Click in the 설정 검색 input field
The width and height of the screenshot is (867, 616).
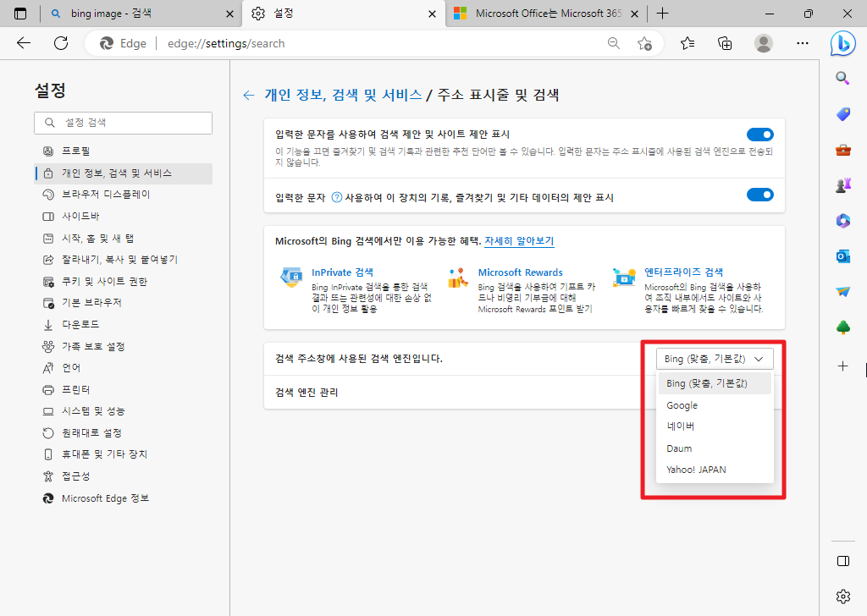point(124,123)
